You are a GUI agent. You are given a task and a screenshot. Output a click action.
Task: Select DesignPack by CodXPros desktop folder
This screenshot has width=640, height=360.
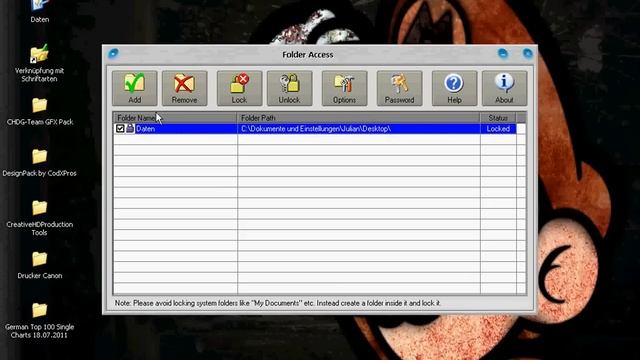[x=40, y=163]
